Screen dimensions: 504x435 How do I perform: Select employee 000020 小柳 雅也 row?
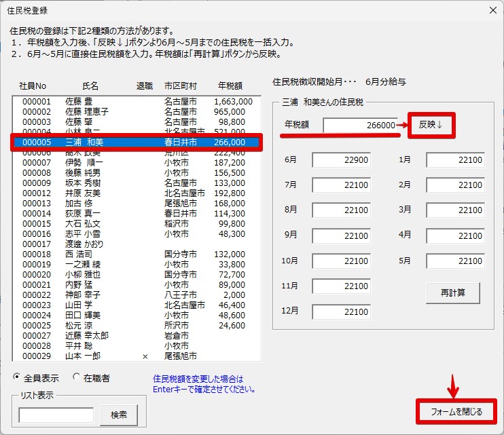[x=137, y=274]
